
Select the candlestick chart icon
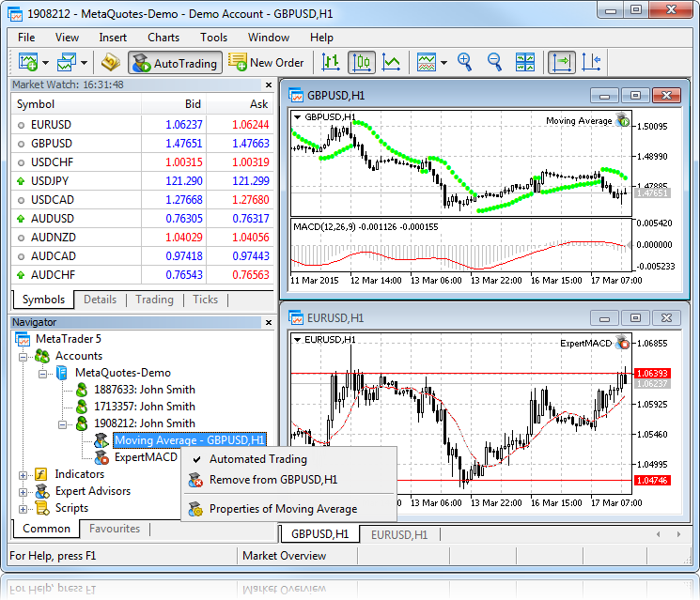(x=362, y=63)
